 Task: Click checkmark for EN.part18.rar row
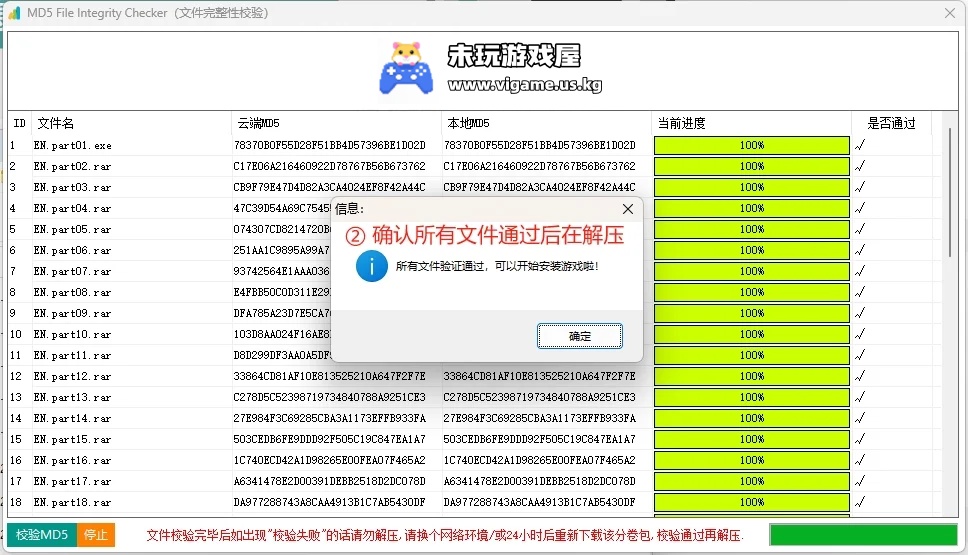click(x=860, y=502)
